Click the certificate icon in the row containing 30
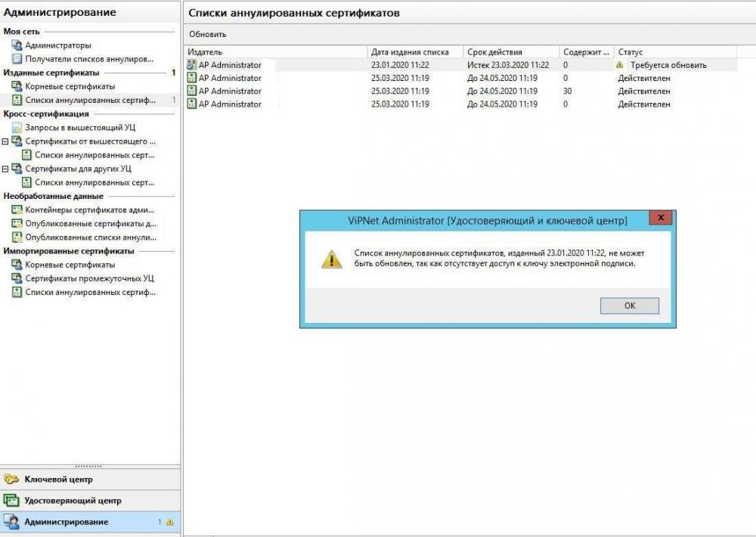756x537 pixels. [191, 91]
